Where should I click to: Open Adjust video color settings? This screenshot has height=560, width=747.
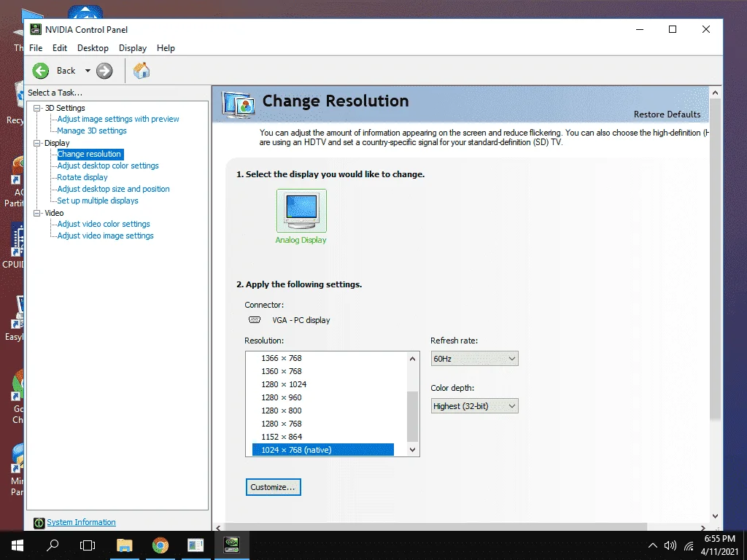[104, 224]
